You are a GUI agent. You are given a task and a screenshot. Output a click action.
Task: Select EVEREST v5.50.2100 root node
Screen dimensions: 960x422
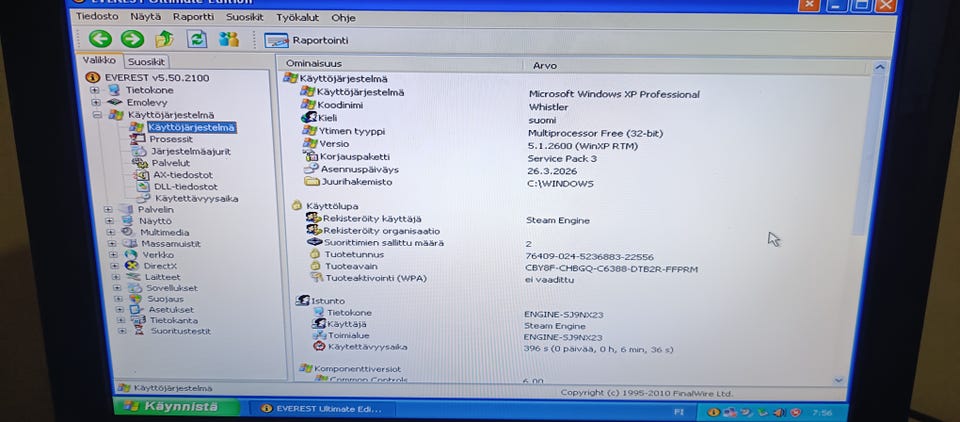(x=156, y=78)
